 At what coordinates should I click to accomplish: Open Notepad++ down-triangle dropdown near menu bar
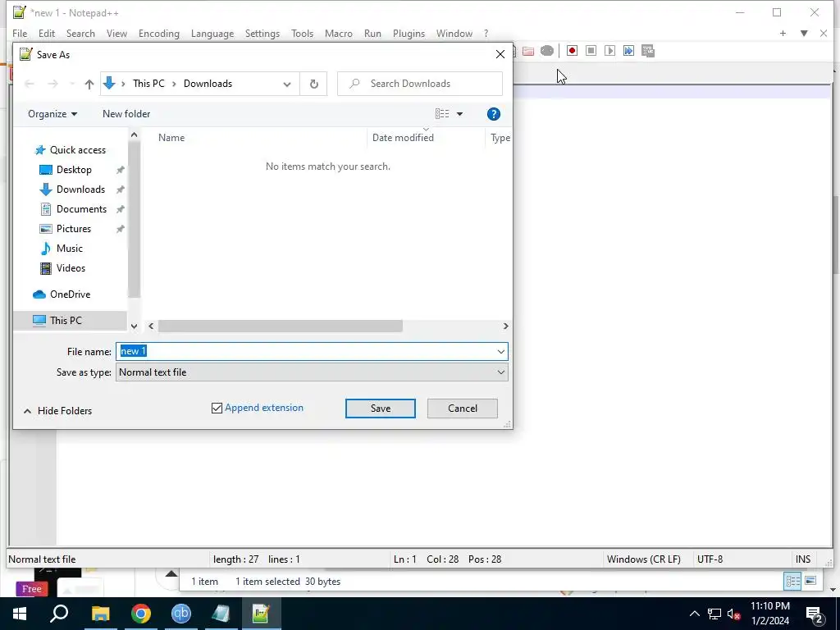(804, 33)
